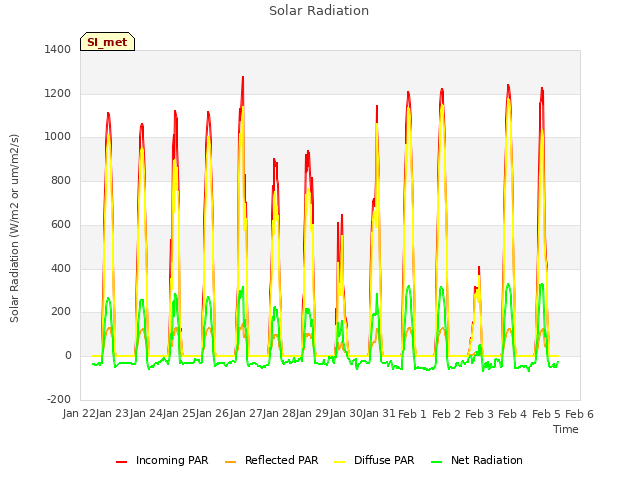Viewport: 640px width, 480px height.
Task: Click the y-axis title Solar Radiation (W/m2 or um/m2/s)
Action: [14, 228]
